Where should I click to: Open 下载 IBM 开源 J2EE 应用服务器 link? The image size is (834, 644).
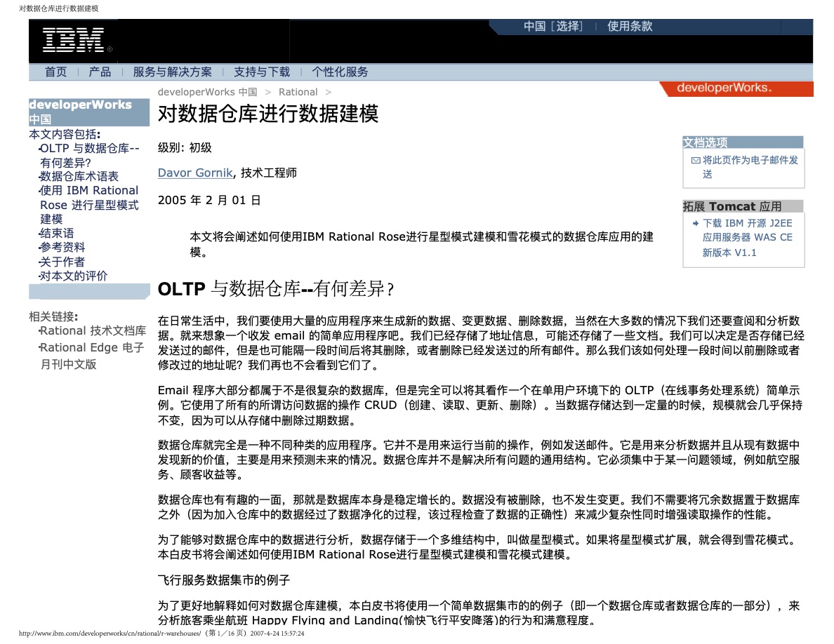(748, 238)
